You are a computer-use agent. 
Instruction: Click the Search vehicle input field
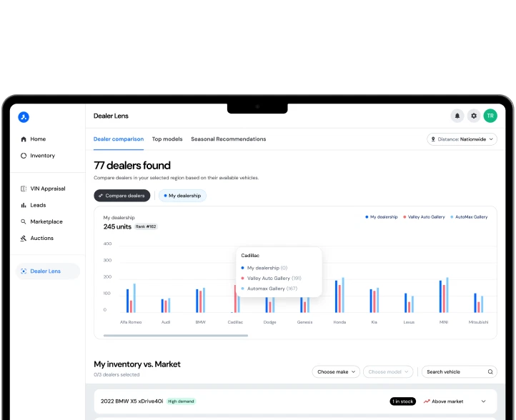(459, 371)
